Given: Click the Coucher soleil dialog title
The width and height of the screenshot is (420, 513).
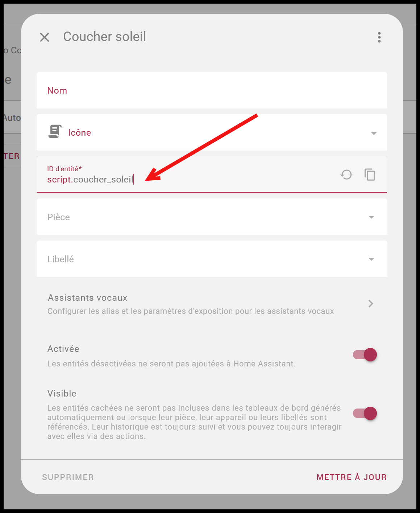Looking at the screenshot, I should click(104, 37).
